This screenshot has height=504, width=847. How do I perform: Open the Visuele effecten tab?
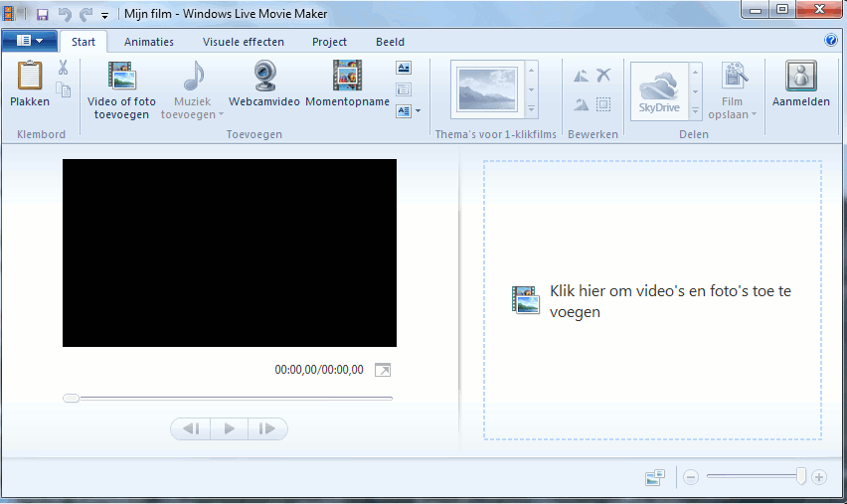coord(244,42)
